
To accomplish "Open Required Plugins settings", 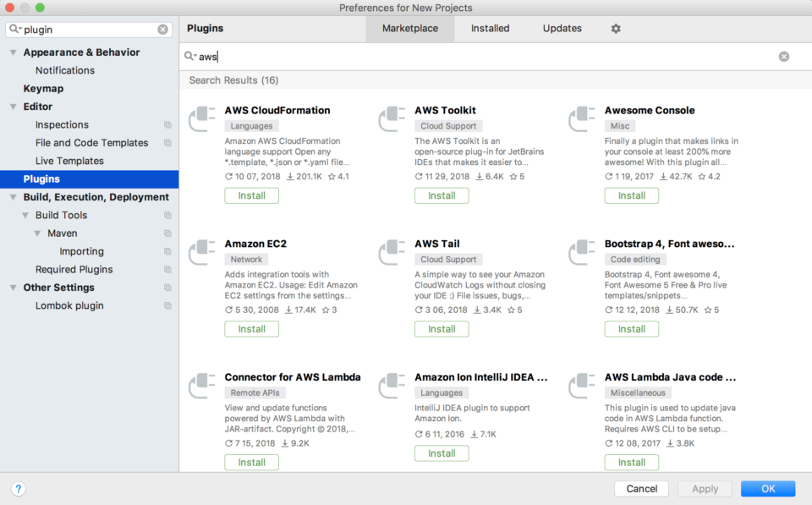I will pyautogui.click(x=74, y=269).
